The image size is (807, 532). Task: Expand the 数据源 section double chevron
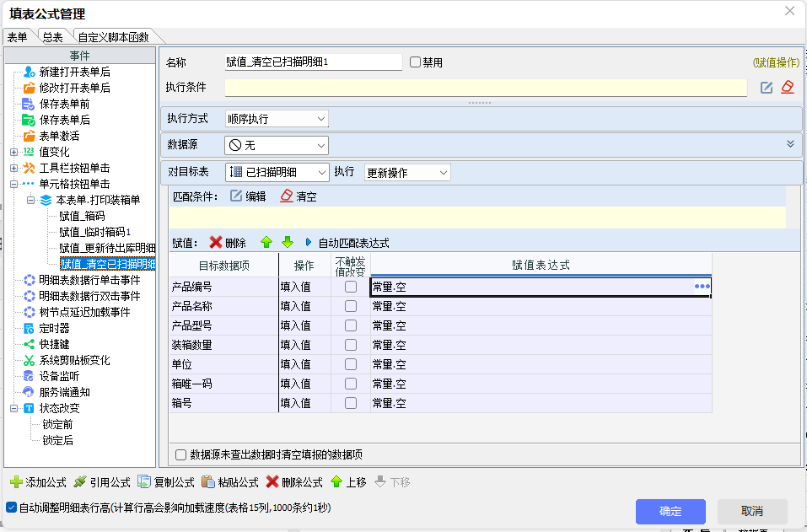(790, 144)
